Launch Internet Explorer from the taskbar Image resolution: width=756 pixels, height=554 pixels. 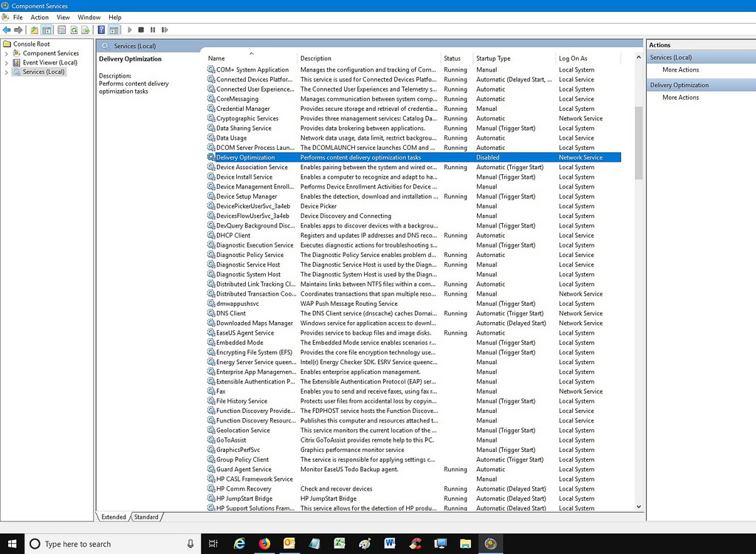[239, 544]
